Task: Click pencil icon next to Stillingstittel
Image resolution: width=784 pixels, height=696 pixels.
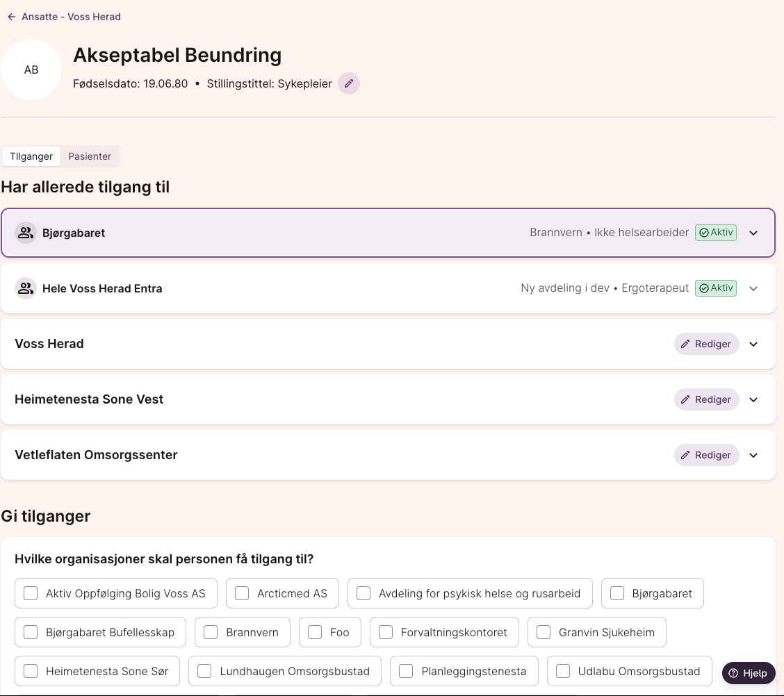Action: [x=349, y=83]
